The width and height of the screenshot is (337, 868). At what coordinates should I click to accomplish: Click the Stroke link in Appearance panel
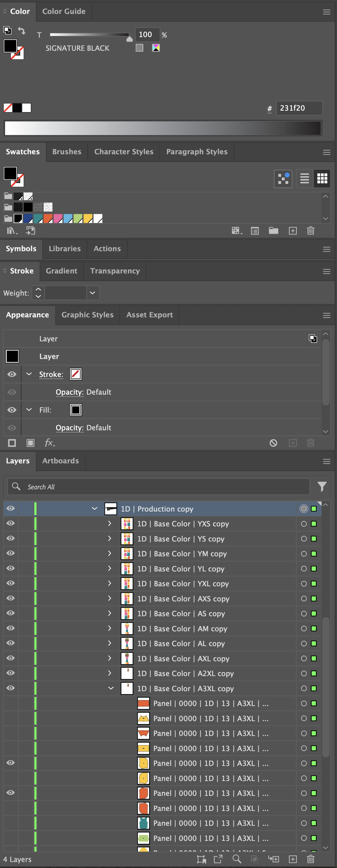coord(51,374)
